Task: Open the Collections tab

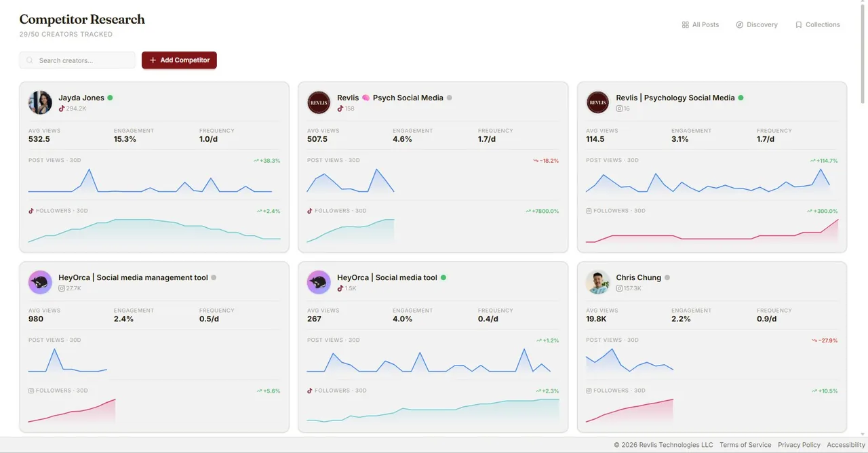Action: pos(818,24)
